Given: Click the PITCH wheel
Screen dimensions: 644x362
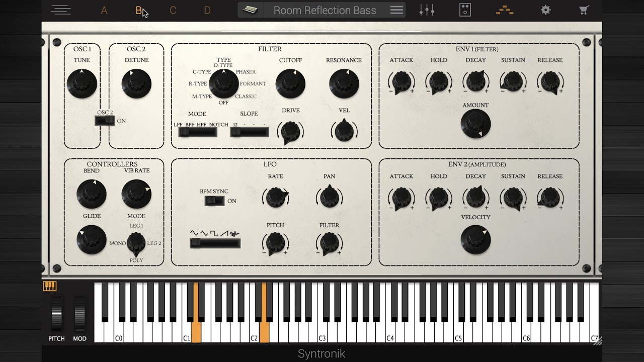Looking at the screenshot, I should [x=57, y=314].
